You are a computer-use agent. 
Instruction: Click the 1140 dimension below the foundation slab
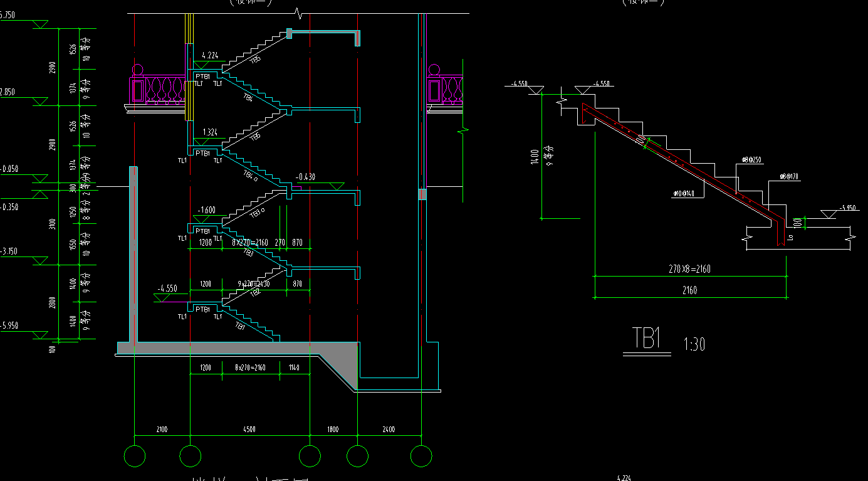(294, 367)
